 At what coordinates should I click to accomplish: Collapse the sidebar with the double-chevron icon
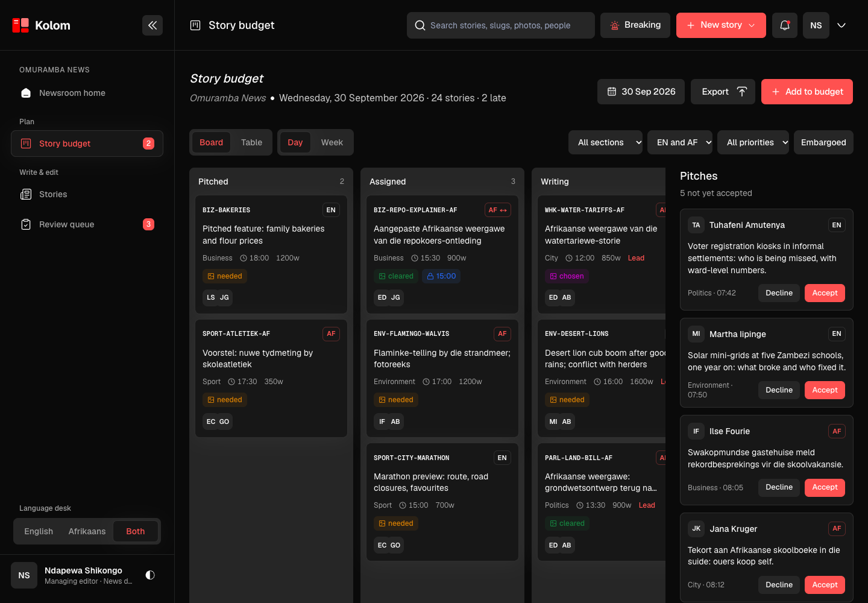coord(153,25)
